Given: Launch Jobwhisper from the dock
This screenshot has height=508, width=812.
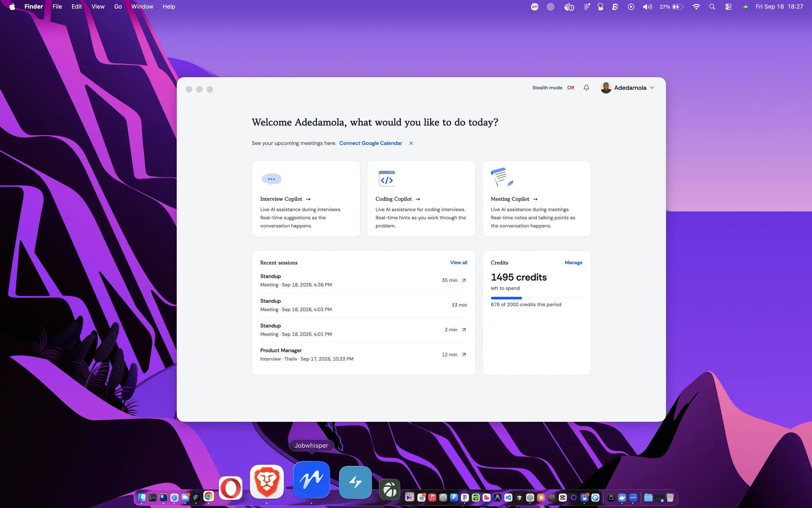Looking at the screenshot, I should coord(311,480).
